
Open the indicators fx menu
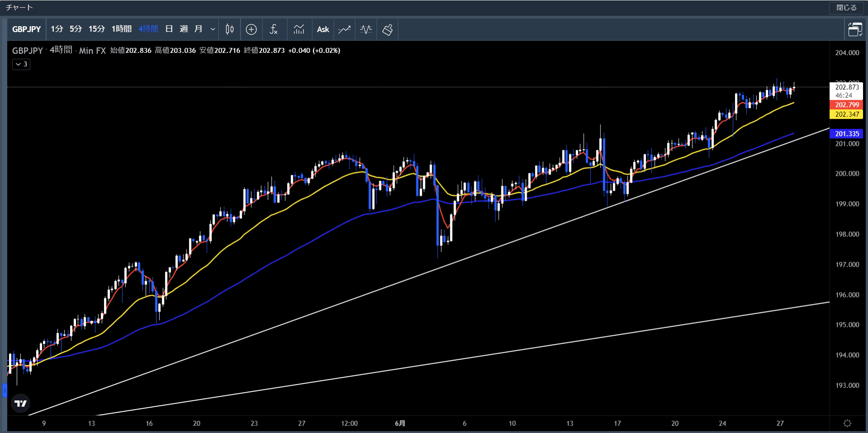[x=274, y=29]
